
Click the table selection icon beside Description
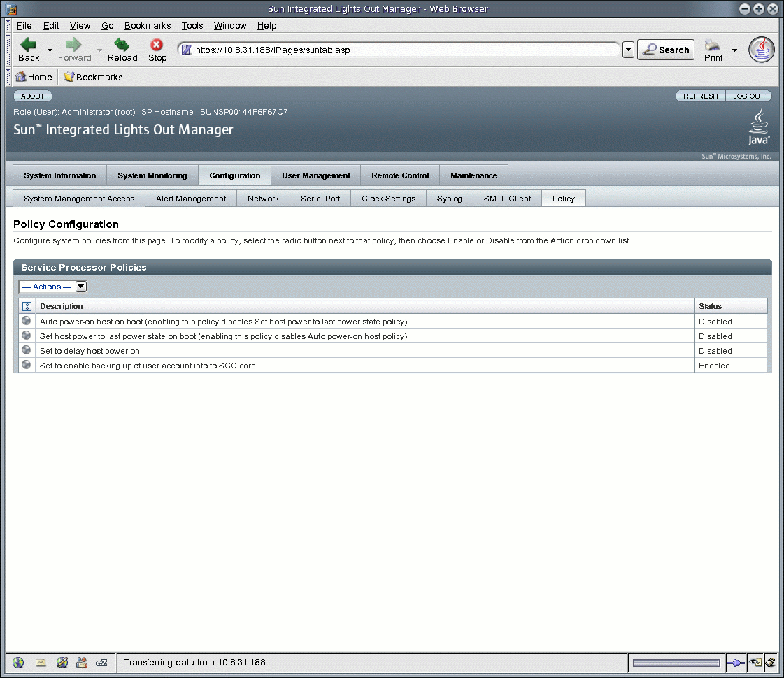coord(27,306)
